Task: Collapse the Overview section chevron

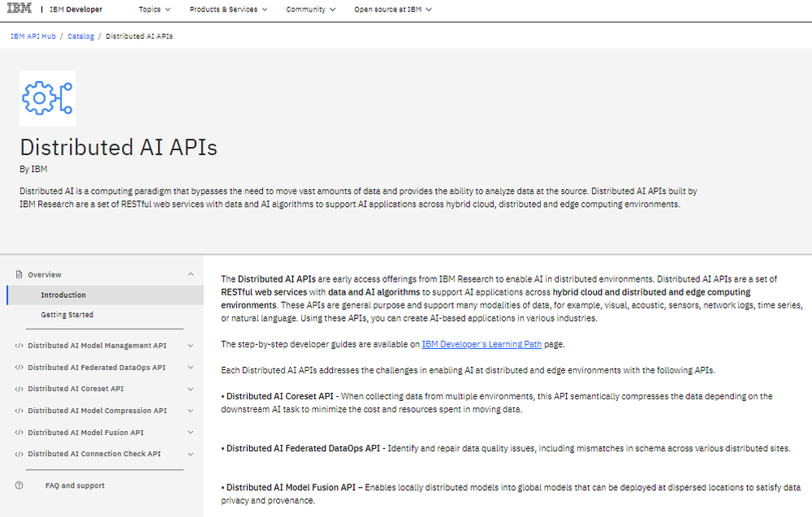Action: pos(191,274)
